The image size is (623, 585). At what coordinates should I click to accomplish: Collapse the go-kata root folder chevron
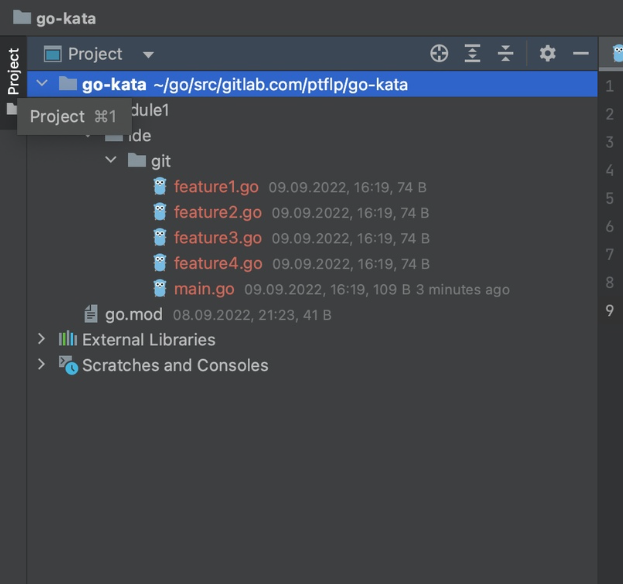(42, 84)
